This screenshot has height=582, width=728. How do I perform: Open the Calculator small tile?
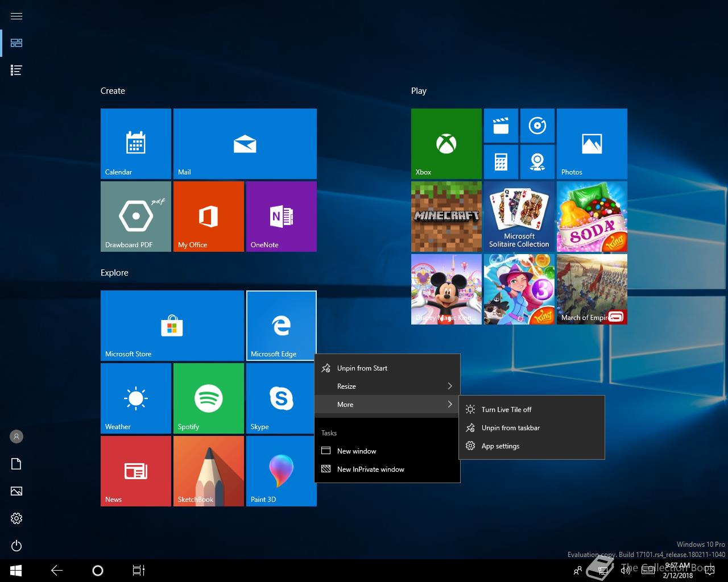pos(501,162)
